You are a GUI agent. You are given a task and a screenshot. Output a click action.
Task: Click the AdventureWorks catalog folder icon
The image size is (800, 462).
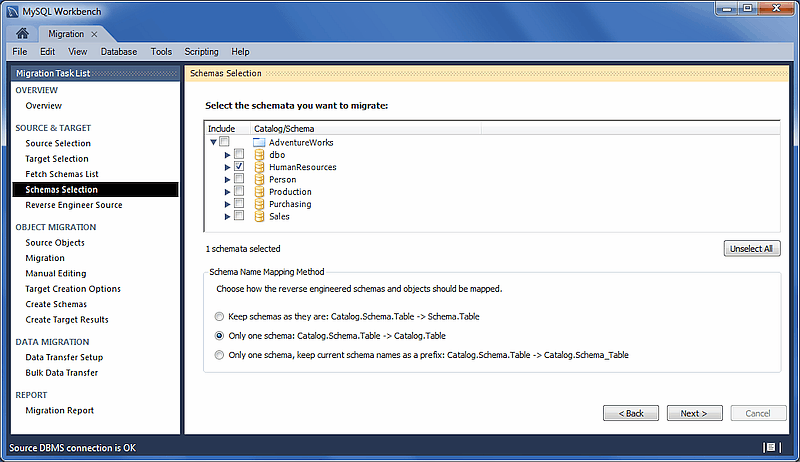coord(259,142)
